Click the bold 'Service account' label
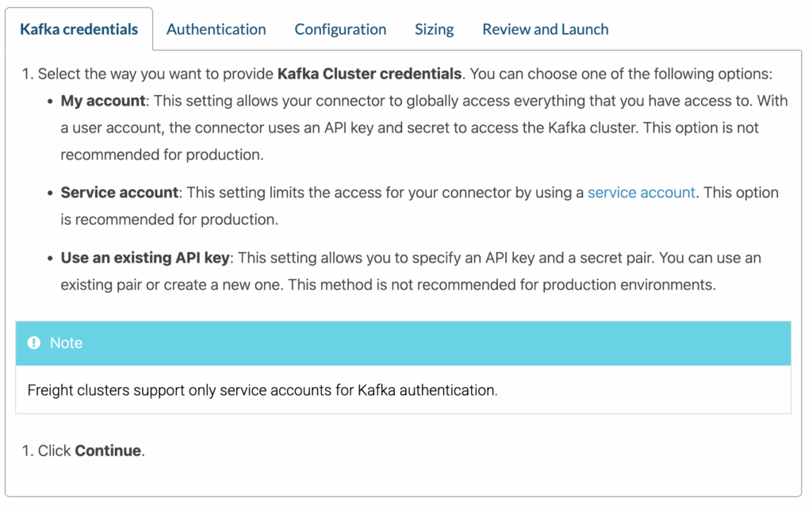The image size is (812, 507). (x=119, y=192)
